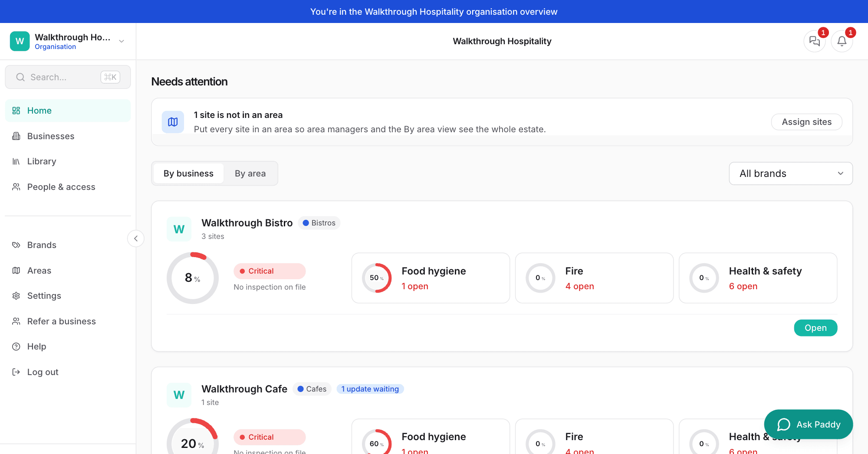Click the Bistro 8% overall score ring
The image size is (868, 454).
tap(193, 278)
